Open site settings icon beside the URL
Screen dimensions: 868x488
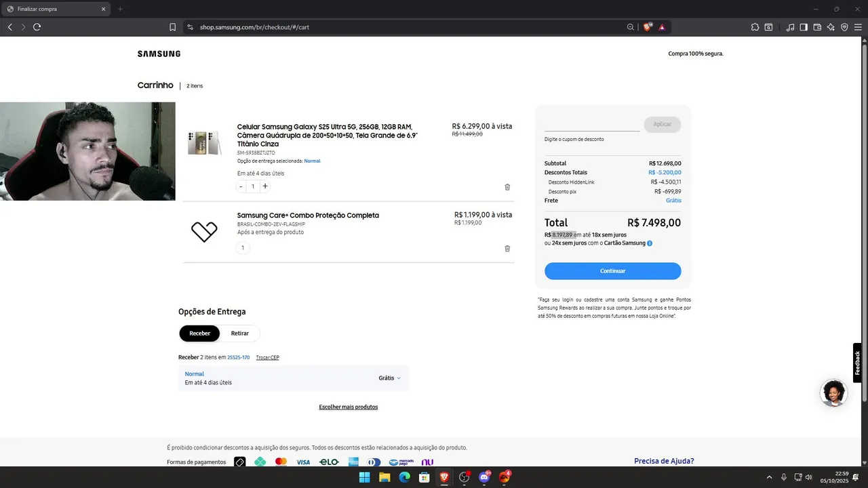click(190, 27)
